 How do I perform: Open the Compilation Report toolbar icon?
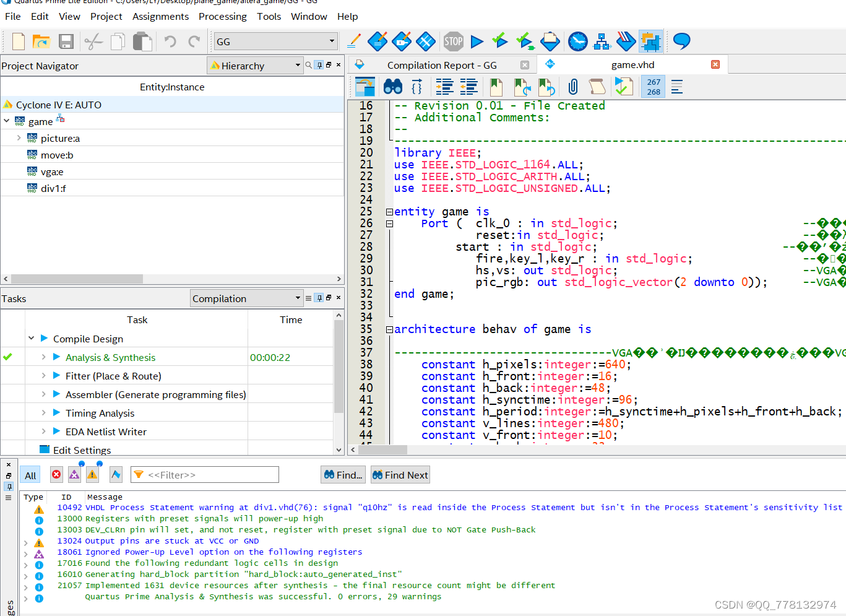point(550,41)
